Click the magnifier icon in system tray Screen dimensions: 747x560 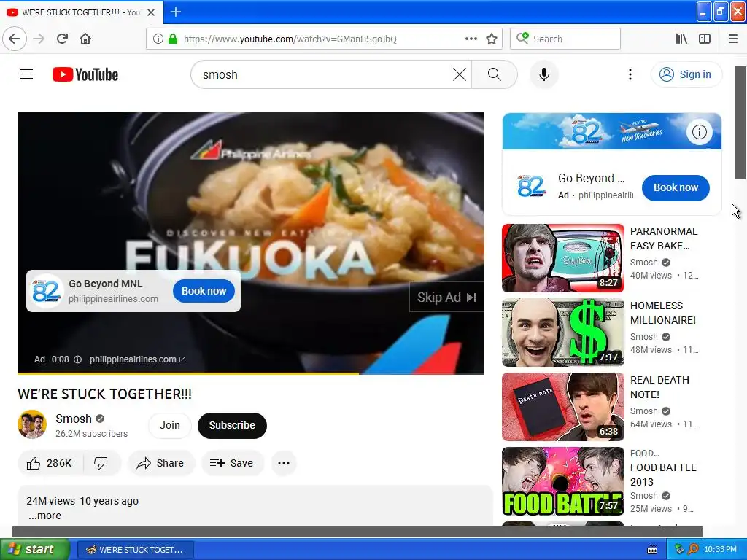pos(693,550)
